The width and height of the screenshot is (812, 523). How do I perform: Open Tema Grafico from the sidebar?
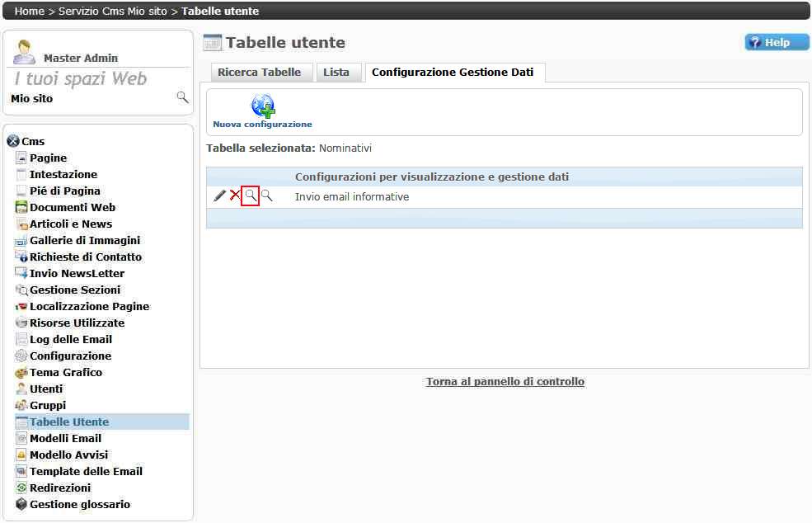tap(66, 372)
